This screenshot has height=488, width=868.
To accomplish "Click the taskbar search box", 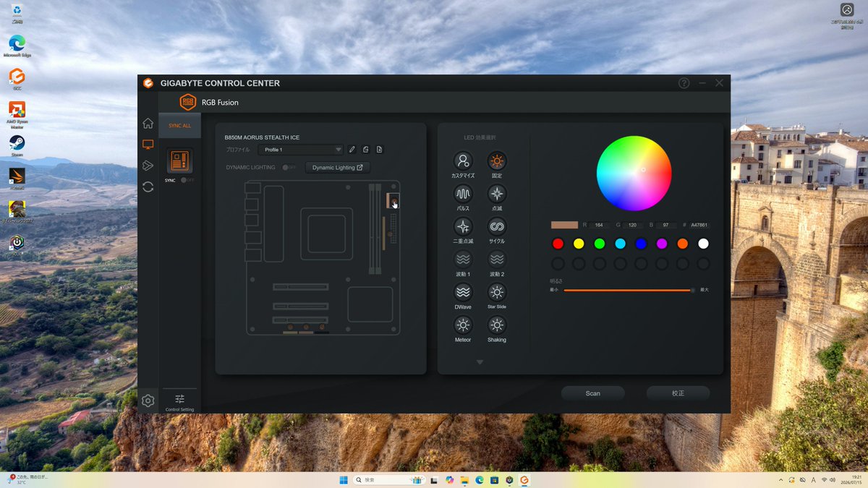I will point(389,479).
